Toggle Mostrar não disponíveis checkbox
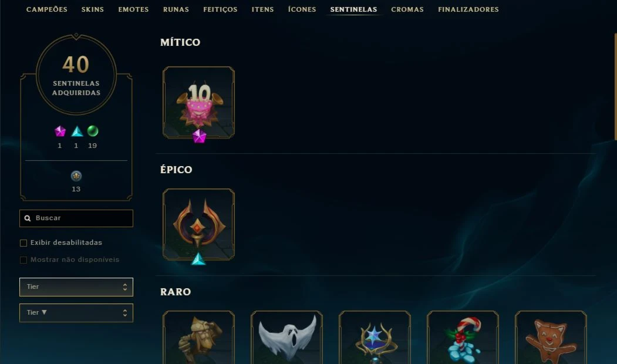The width and height of the screenshot is (617, 364). (x=23, y=259)
